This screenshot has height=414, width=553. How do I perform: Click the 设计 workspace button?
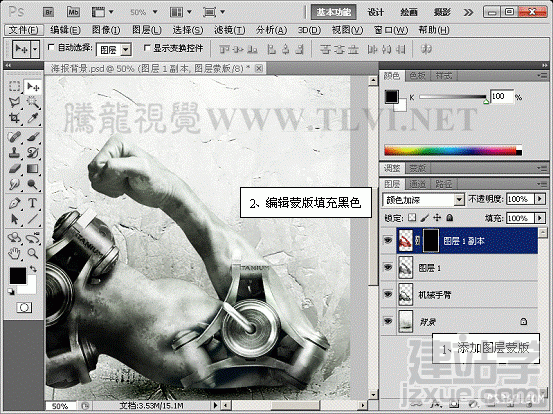point(376,12)
